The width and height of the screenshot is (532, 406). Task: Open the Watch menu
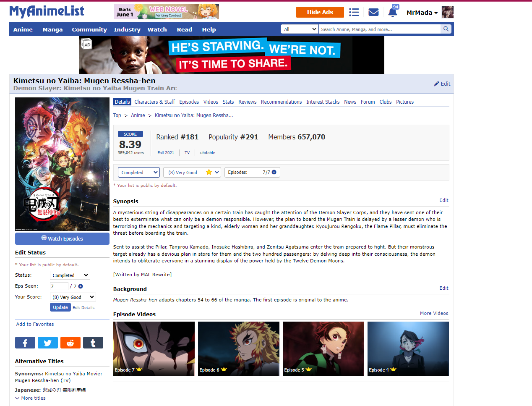click(157, 29)
